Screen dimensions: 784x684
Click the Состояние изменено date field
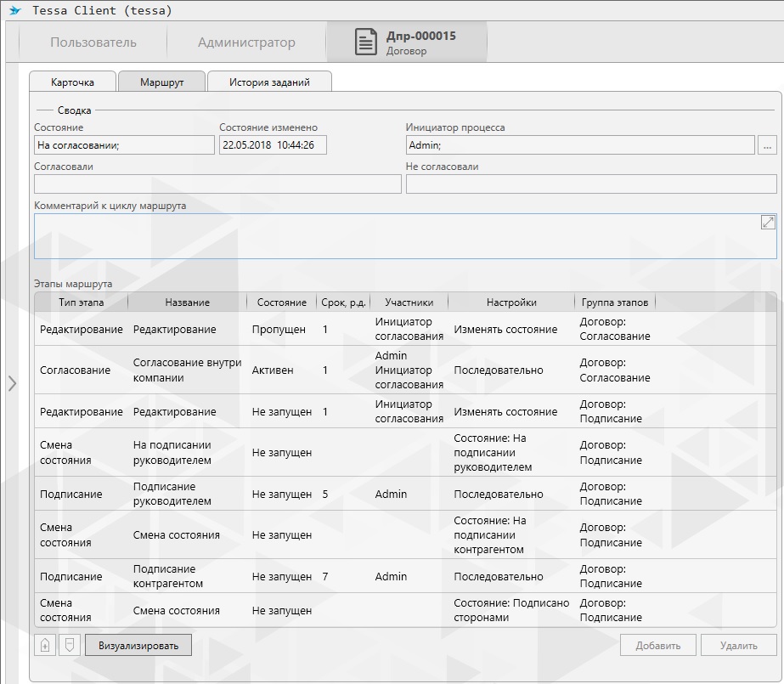click(272, 145)
